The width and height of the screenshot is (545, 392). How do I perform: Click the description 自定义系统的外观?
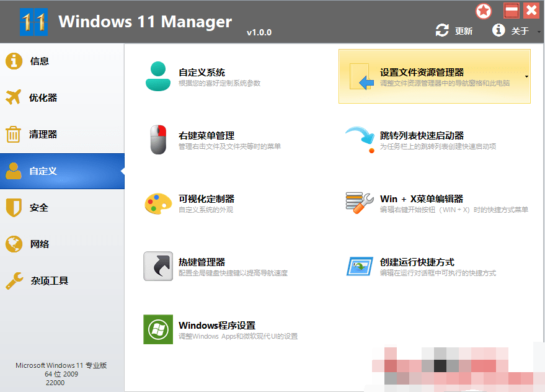[206, 210]
